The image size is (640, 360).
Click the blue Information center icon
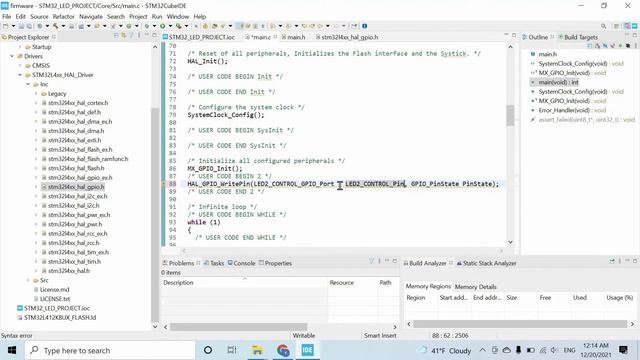click(364, 26)
